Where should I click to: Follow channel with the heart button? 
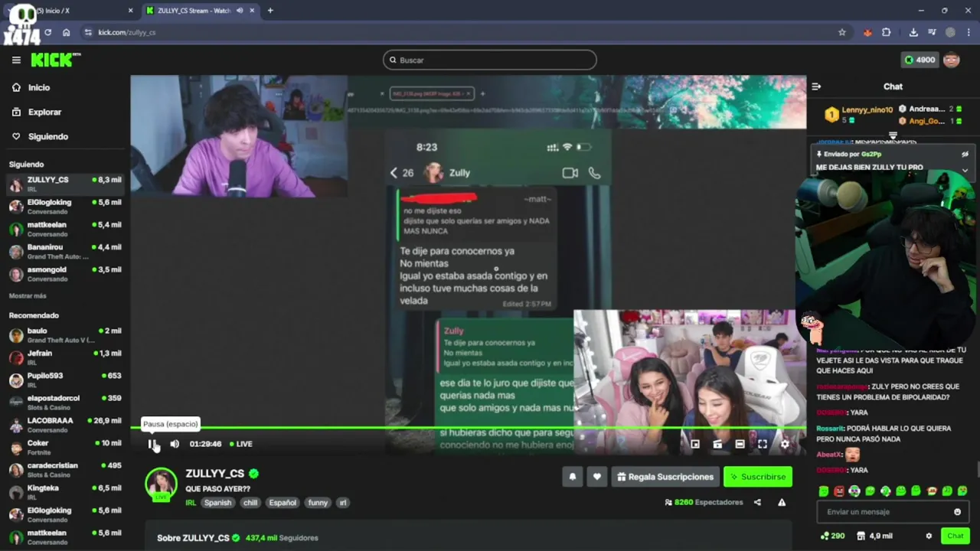point(597,477)
